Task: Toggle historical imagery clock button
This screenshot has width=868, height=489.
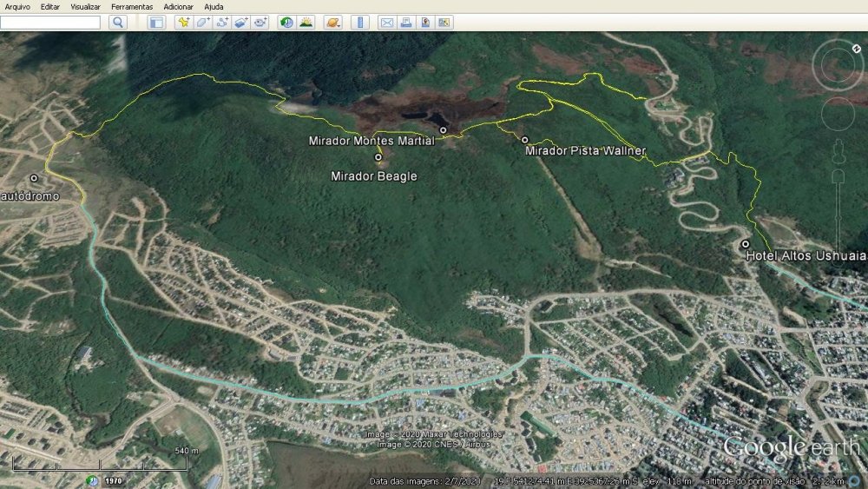Action: tap(286, 23)
